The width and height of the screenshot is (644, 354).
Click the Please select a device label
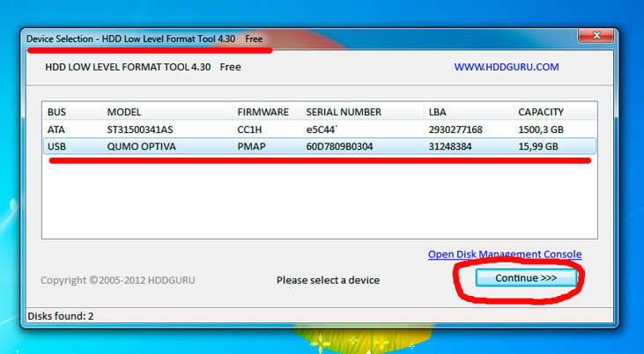pos(328,280)
